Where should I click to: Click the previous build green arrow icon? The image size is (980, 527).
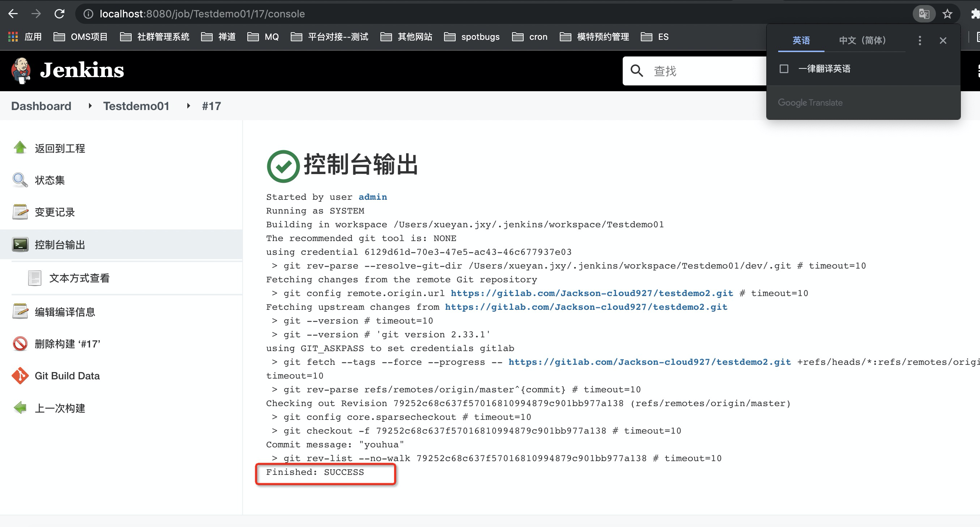tap(20, 408)
